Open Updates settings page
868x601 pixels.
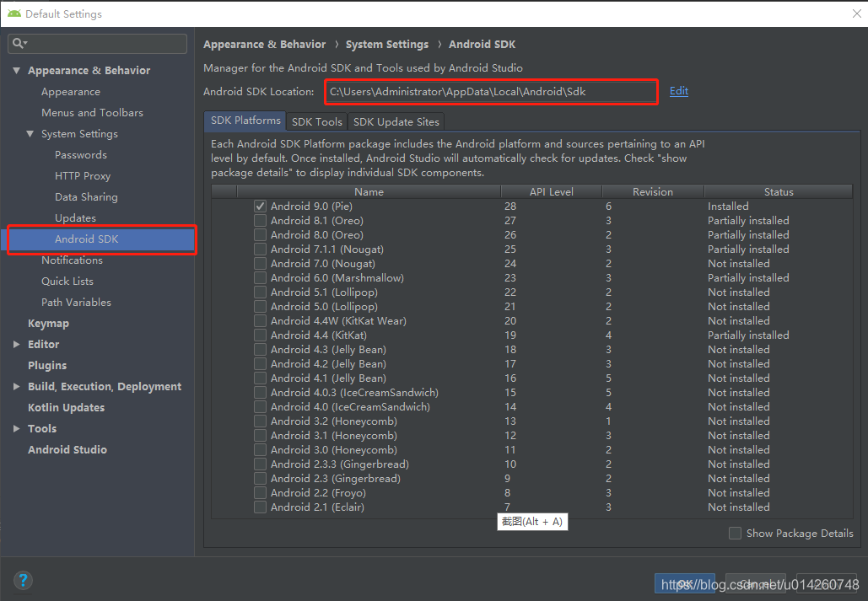[x=75, y=218]
